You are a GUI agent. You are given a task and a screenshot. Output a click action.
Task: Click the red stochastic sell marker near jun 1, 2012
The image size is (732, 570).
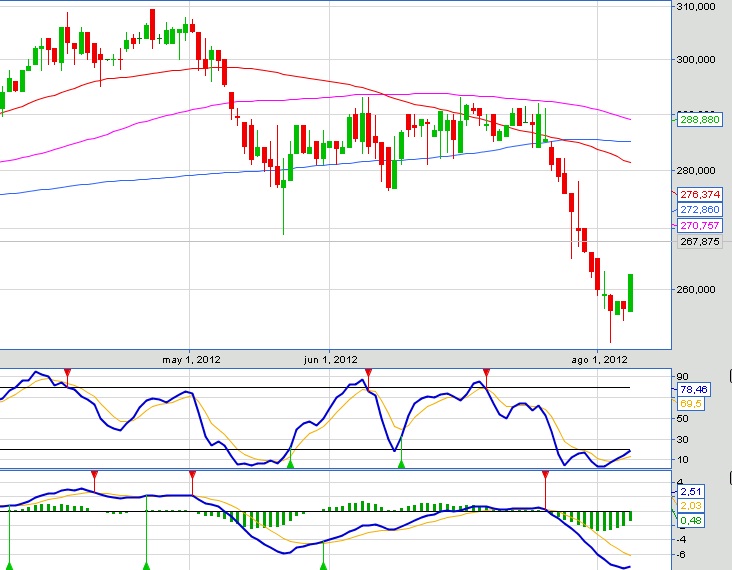[368, 373]
